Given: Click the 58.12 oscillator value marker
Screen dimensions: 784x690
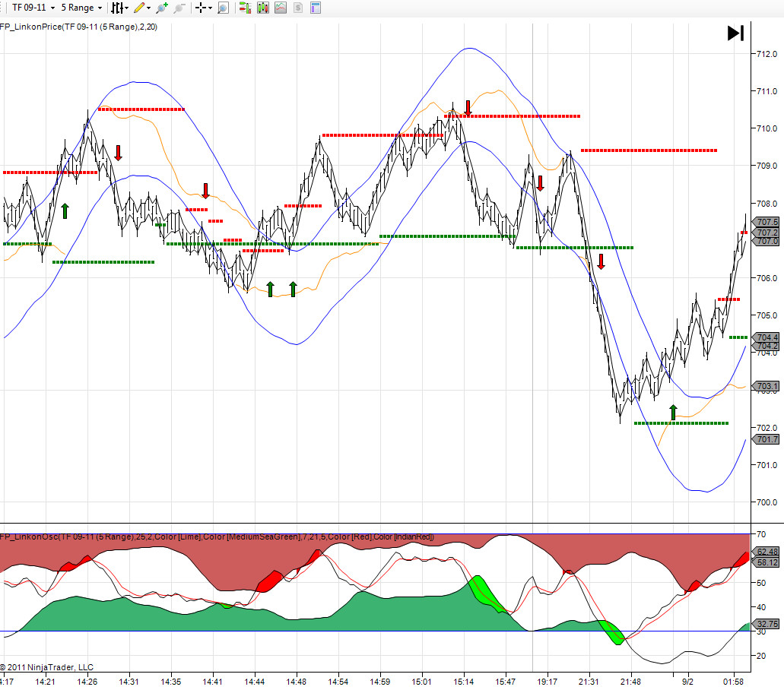Looking at the screenshot, I should [x=767, y=562].
